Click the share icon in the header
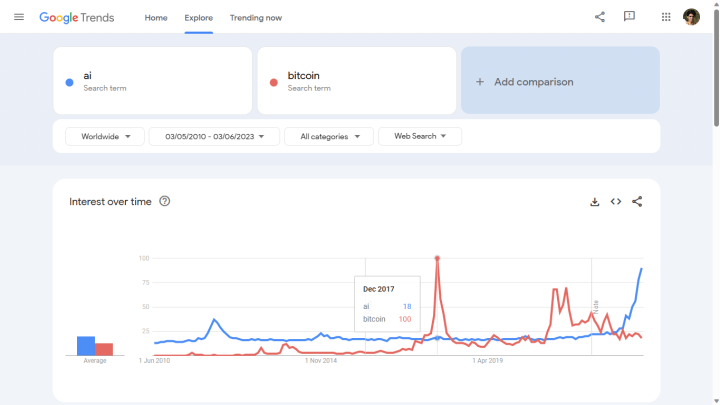The height and width of the screenshot is (405, 720). 600,17
